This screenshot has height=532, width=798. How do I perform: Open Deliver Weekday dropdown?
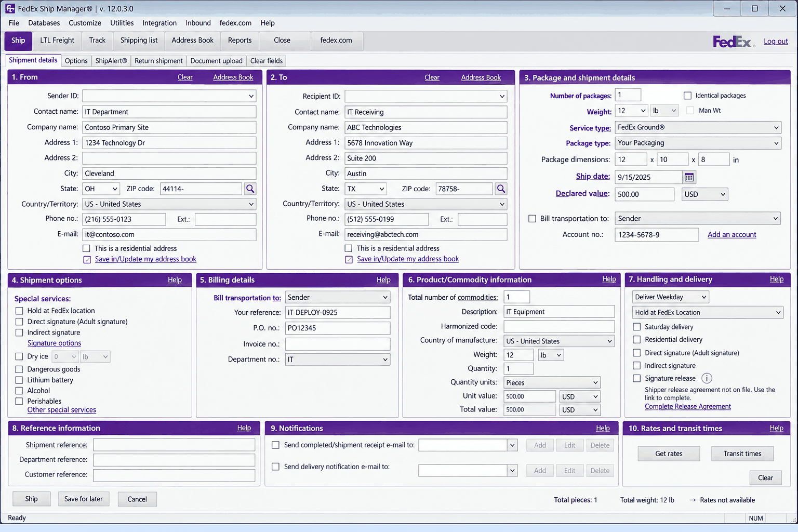click(x=671, y=297)
